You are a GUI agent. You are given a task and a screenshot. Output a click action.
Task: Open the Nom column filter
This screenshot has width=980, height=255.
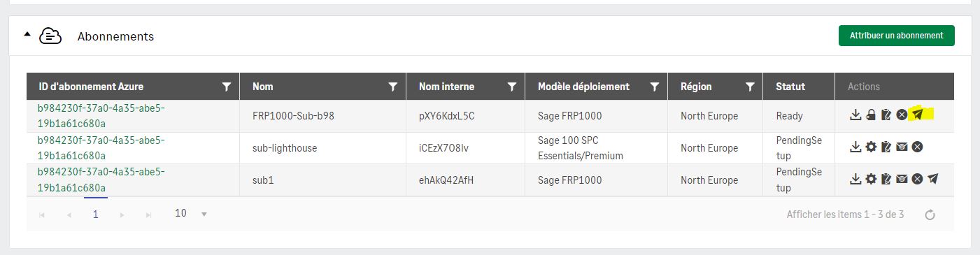pyautogui.click(x=392, y=87)
